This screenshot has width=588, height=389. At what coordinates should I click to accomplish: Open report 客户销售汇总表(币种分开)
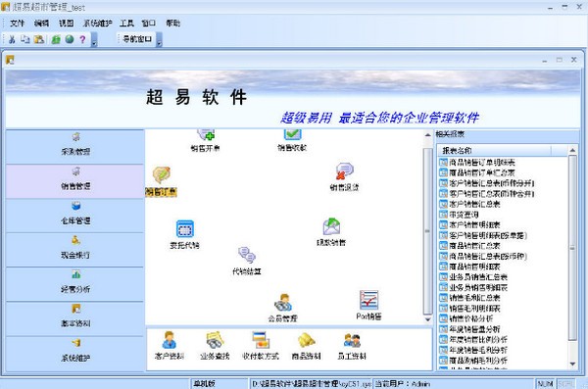(x=492, y=183)
